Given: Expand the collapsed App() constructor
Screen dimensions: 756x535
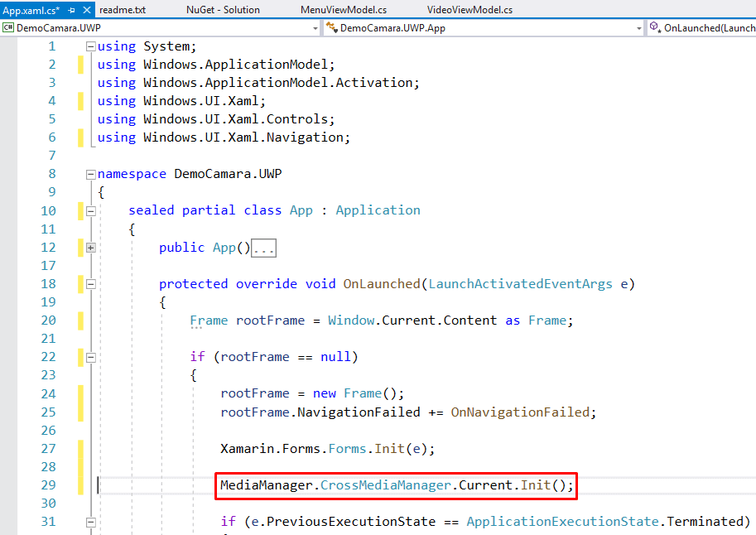Looking at the screenshot, I should 90,248.
